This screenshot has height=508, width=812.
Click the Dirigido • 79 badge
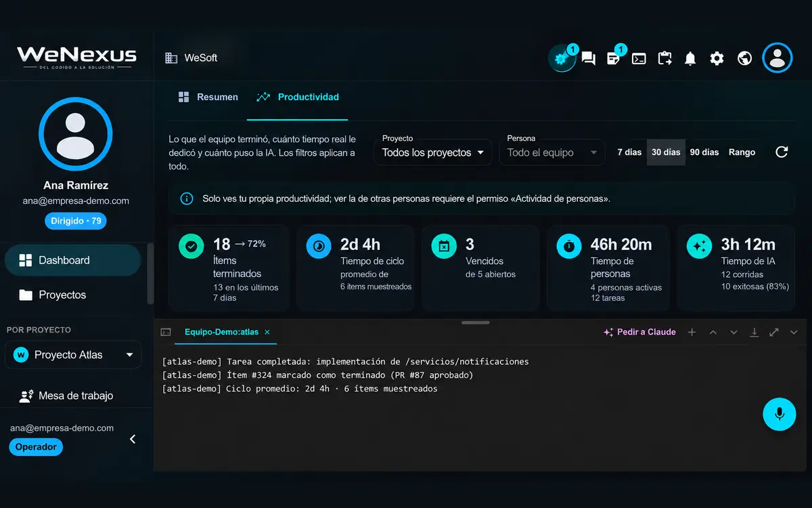click(x=76, y=221)
